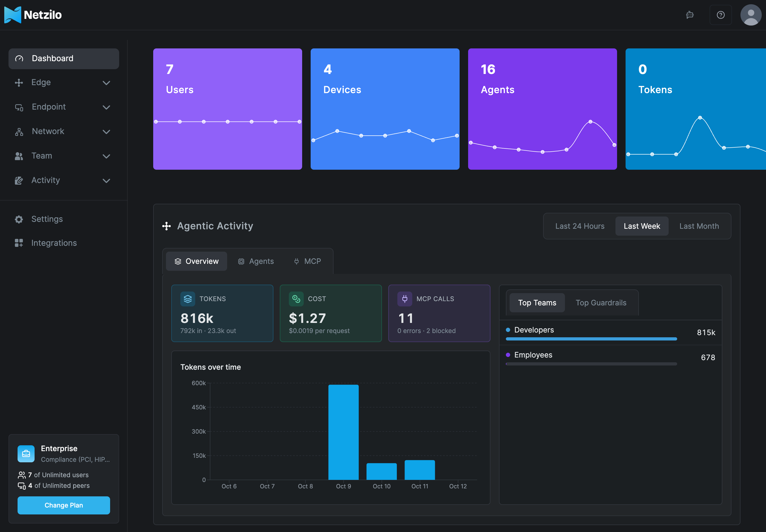The width and height of the screenshot is (766, 532).
Task: Click the Cost card coins icon
Action: click(x=296, y=299)
